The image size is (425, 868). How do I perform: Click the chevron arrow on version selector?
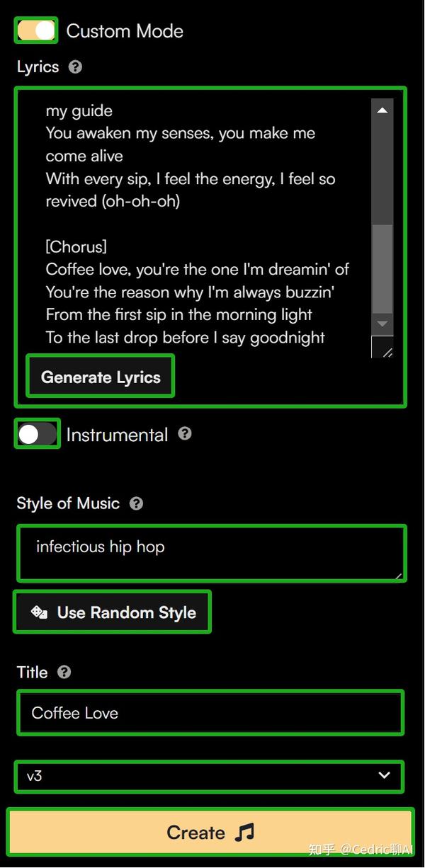pos(385,775)
